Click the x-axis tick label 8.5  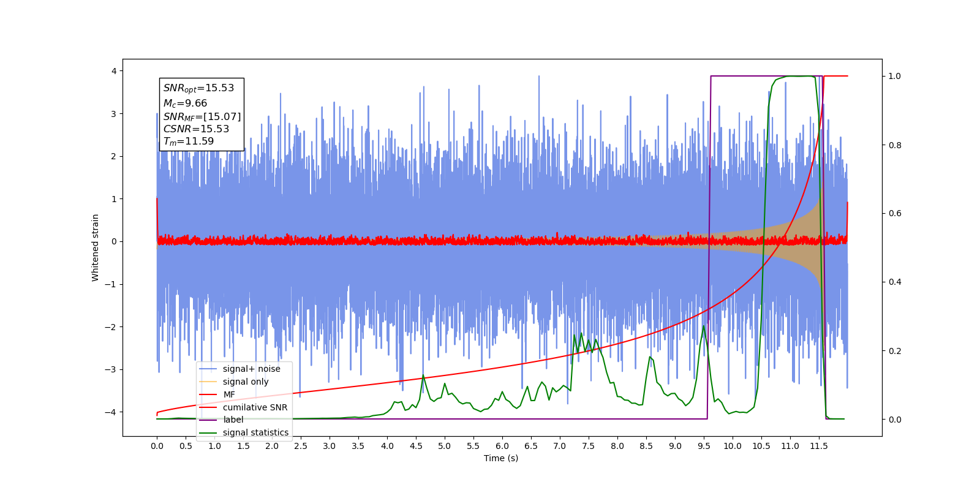pos(646,446)
